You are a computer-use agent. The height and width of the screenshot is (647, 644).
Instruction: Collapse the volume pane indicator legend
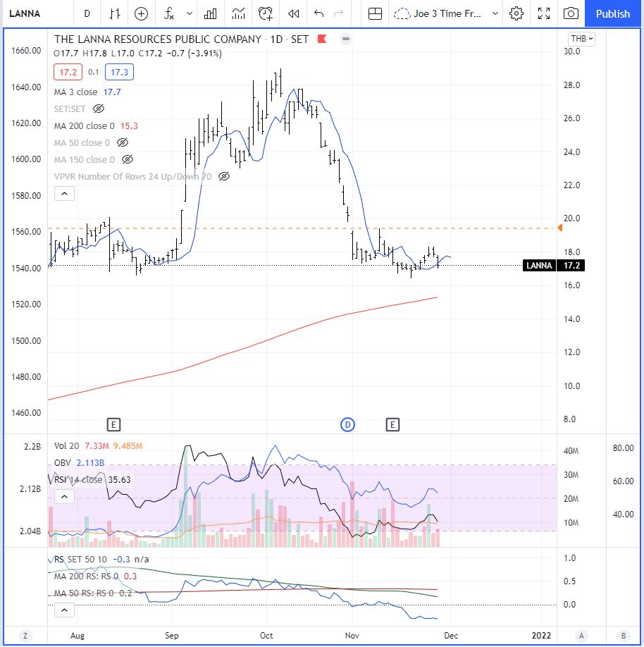click(x=64, y=496)
